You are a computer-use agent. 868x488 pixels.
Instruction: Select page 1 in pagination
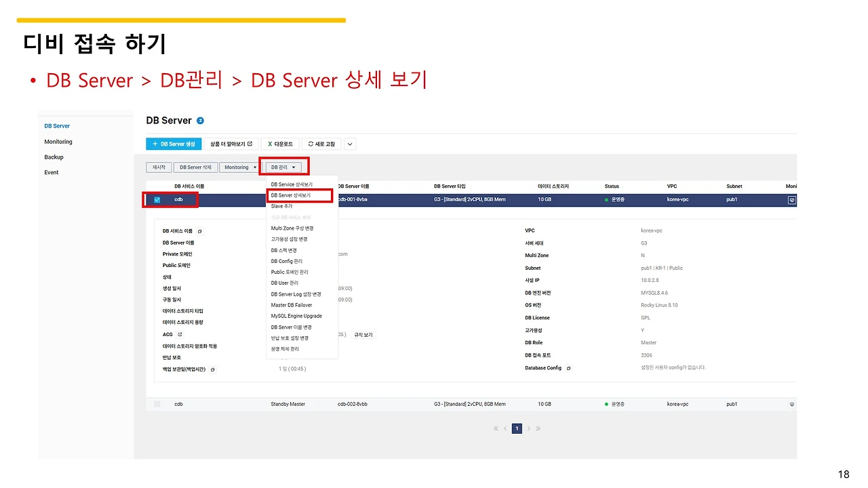click(x=517, y=428)
